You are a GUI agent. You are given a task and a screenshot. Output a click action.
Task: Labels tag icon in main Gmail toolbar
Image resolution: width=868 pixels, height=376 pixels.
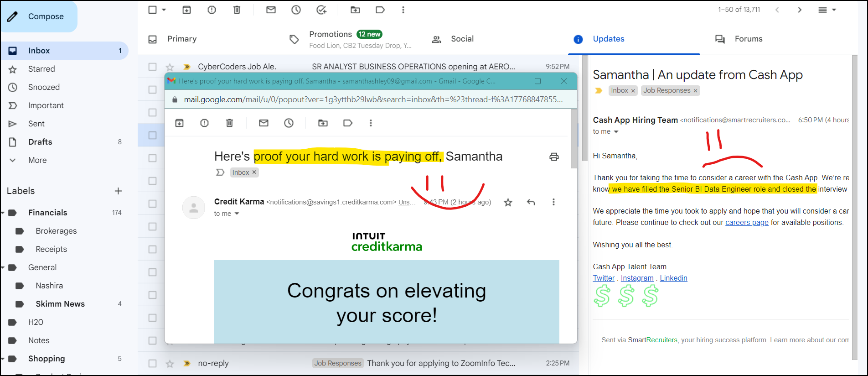[380, 10]
